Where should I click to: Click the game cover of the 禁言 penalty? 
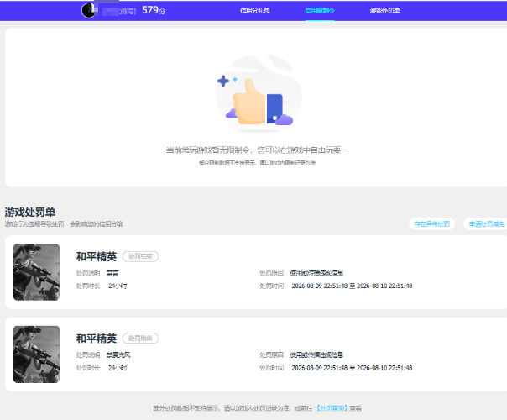click(x=37, y=272)
